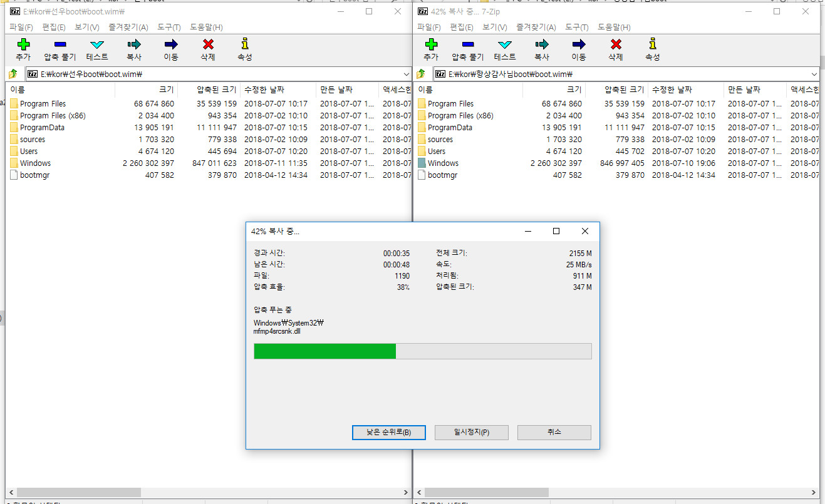
Task: Open 도구(T) menu in right window
Action: click(x=577, y=28)
